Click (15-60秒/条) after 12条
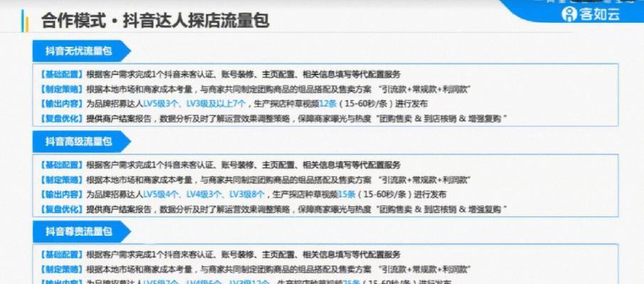Screen dimensions: 644x284 [366, 104]
